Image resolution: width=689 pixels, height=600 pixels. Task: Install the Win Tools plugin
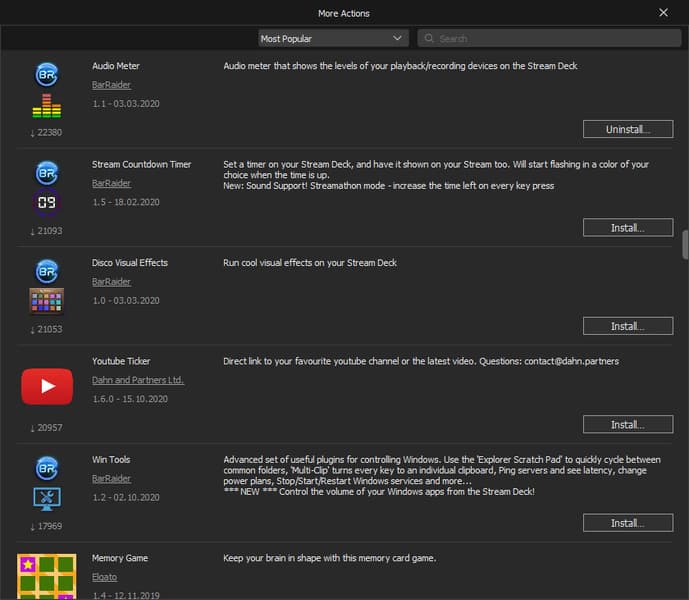(628, 523)
